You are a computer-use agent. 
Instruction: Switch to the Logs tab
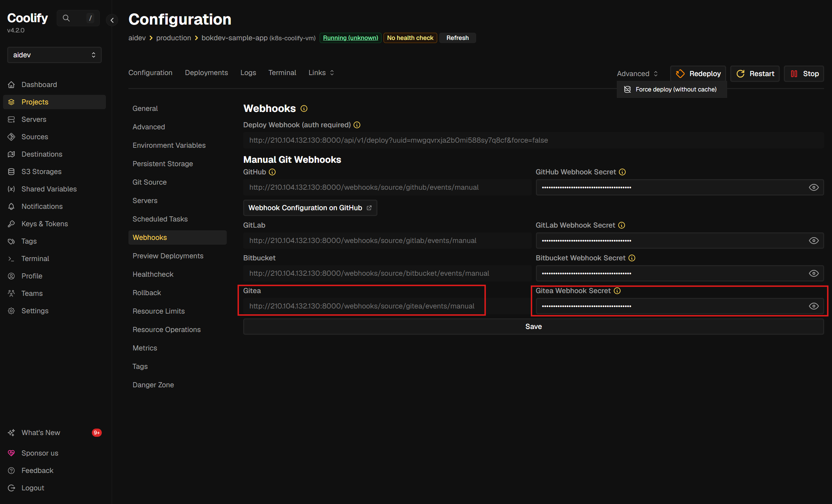(x=248, y=73)
